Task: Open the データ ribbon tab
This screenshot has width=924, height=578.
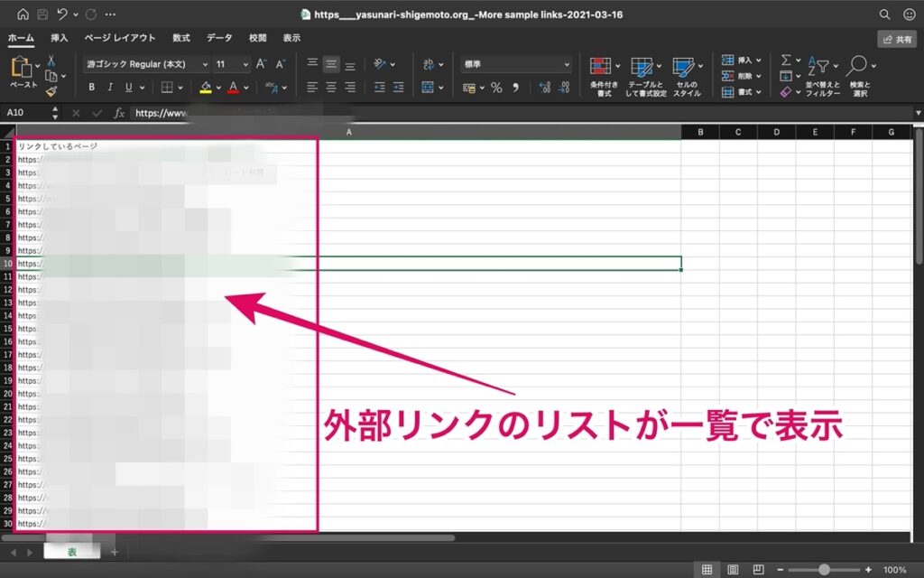Action: pyautogui.click(x=219, y=38)
